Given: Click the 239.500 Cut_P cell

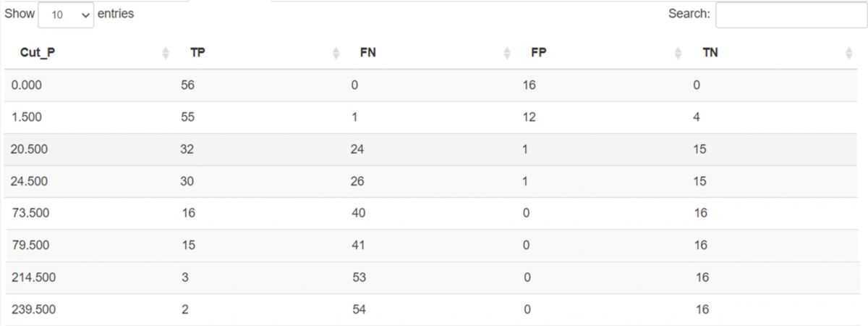Looking at the screenshot, I should click(x=33, y=309).
